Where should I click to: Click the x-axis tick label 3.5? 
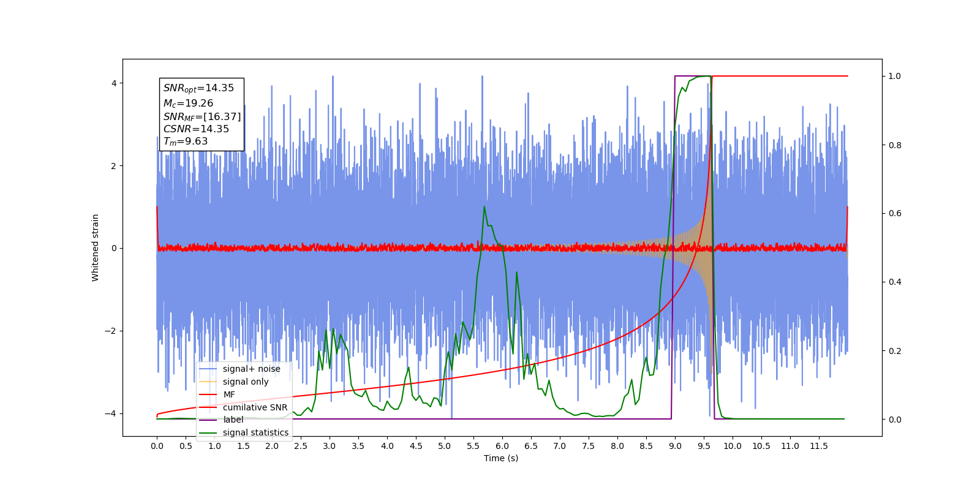click(x=358, y=446)
